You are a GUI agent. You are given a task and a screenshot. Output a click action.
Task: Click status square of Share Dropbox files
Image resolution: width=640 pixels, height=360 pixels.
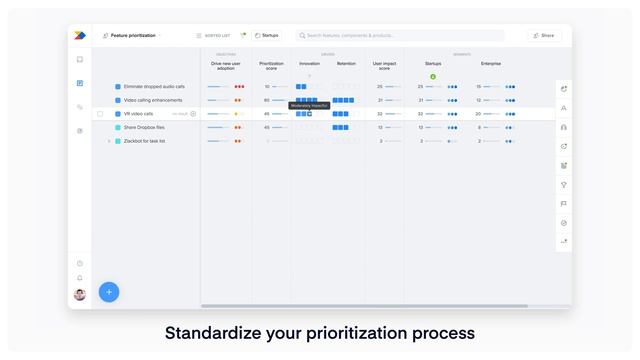118,127
